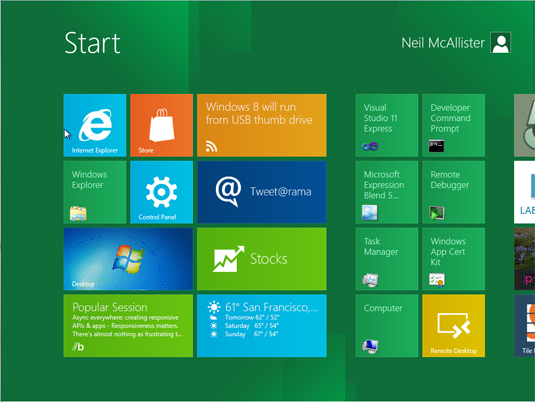The height and width of the screenshot is (402, 535).
Task: Open the Windows 8 USB news feed tile
Action: point(262,125)
